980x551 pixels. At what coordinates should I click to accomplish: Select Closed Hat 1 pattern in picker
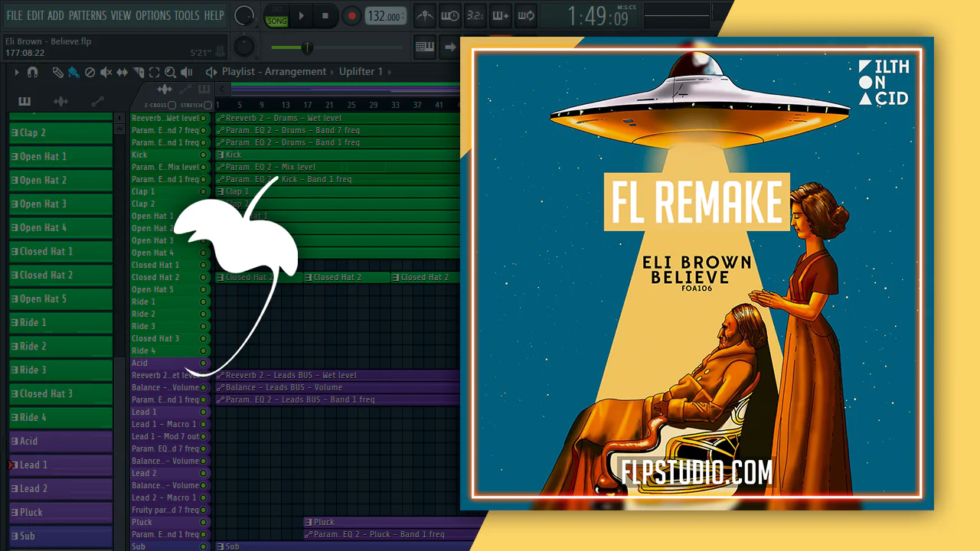[60, 251]
